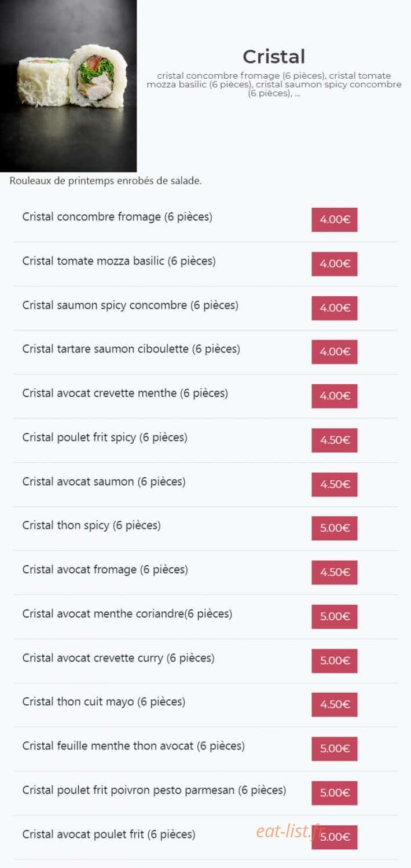Click the price for Cristal feuille menthe thon avocat

(x=335, y=749)
